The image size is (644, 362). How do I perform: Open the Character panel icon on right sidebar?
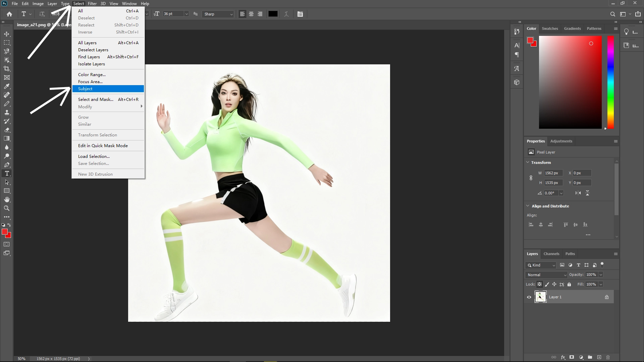517,45
